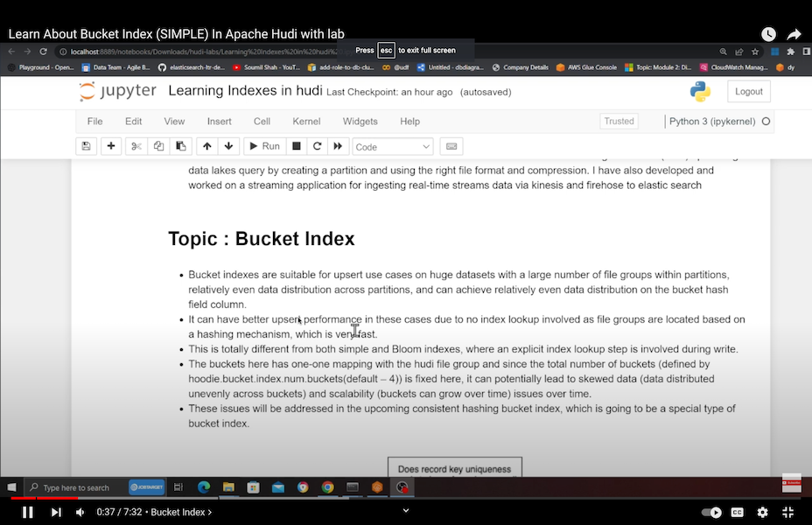Mute the video volume

pos(80,512)
